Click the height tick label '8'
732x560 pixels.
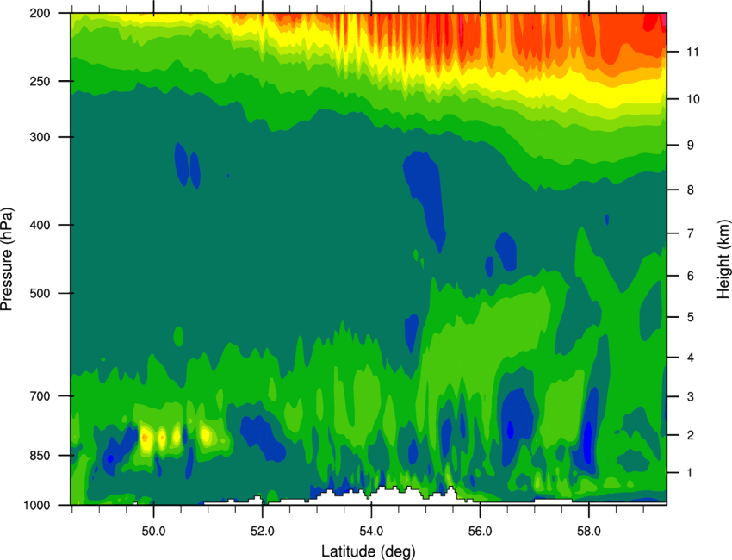[x=690, y=190]
